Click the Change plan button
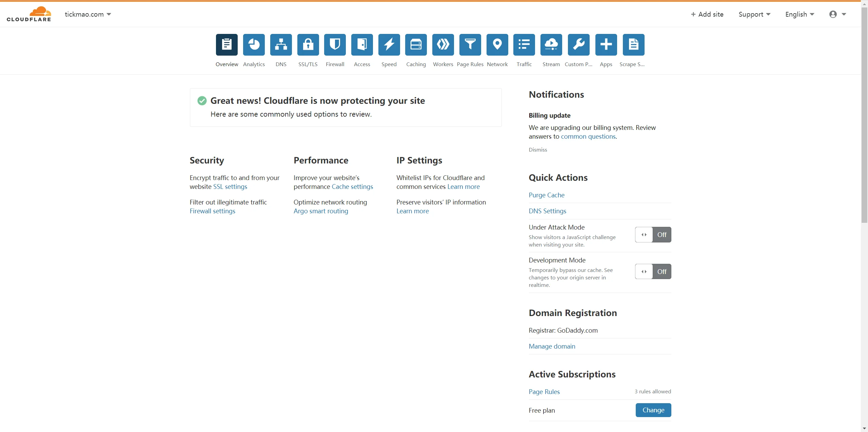The height and width of the screenshot is (432, 868). pyautogui.click(x=653, y=410)
